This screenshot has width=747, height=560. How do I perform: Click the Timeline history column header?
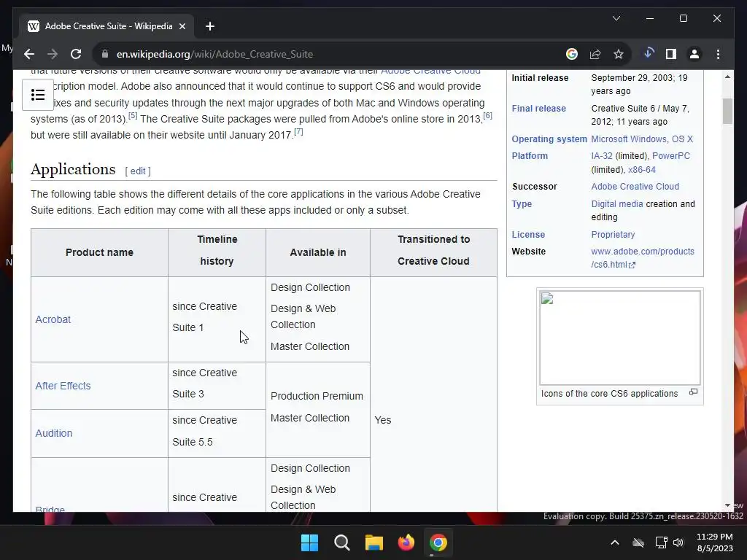click(x=217, y=251)
